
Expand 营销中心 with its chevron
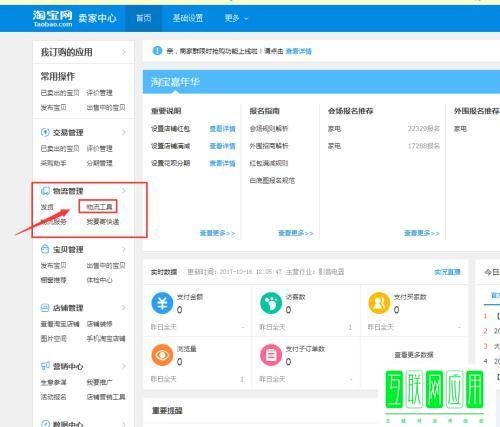[x=124, y=366]
